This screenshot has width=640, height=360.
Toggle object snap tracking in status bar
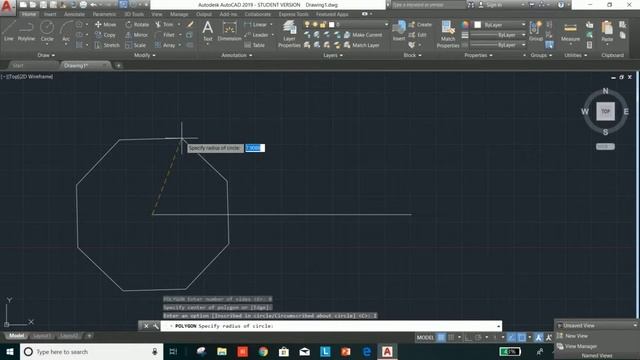[511, 338]
